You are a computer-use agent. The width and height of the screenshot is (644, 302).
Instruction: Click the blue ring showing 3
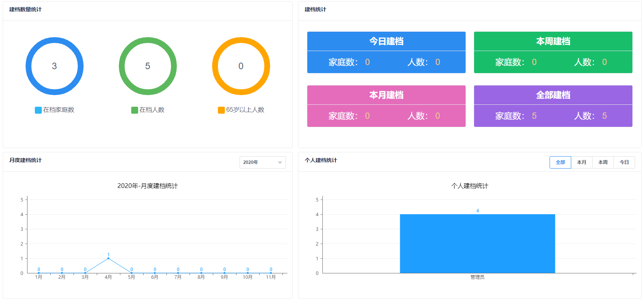(x=55, y=39)
